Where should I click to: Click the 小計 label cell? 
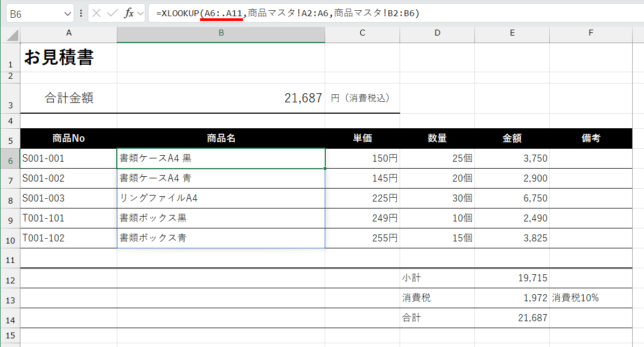pyautogui.click(x=437, y=277)
